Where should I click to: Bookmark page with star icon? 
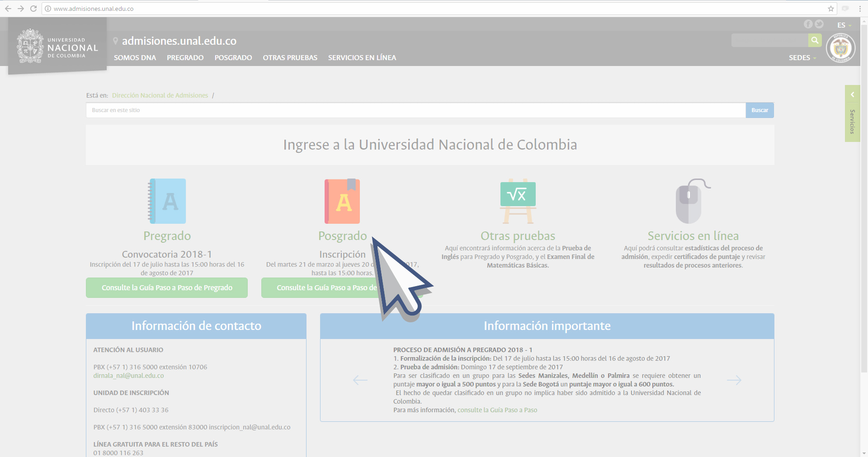[831, 9]
